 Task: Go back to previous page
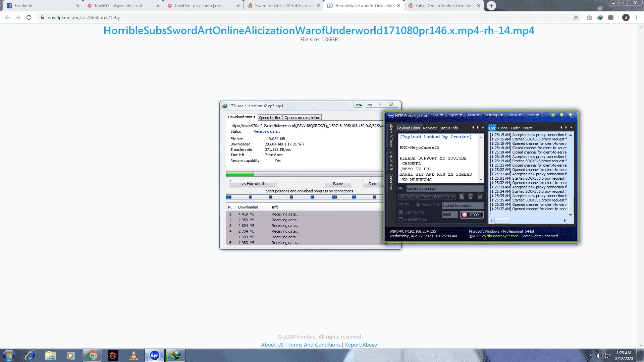click(7, 17)
